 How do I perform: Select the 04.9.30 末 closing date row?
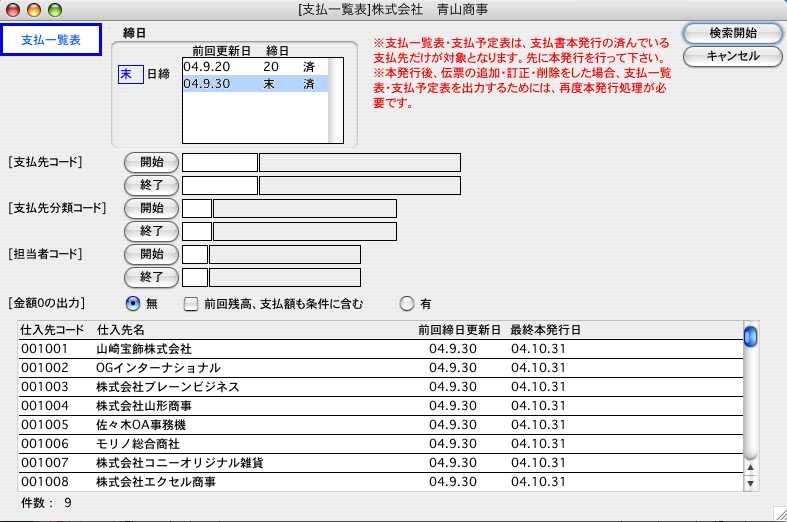255,85
